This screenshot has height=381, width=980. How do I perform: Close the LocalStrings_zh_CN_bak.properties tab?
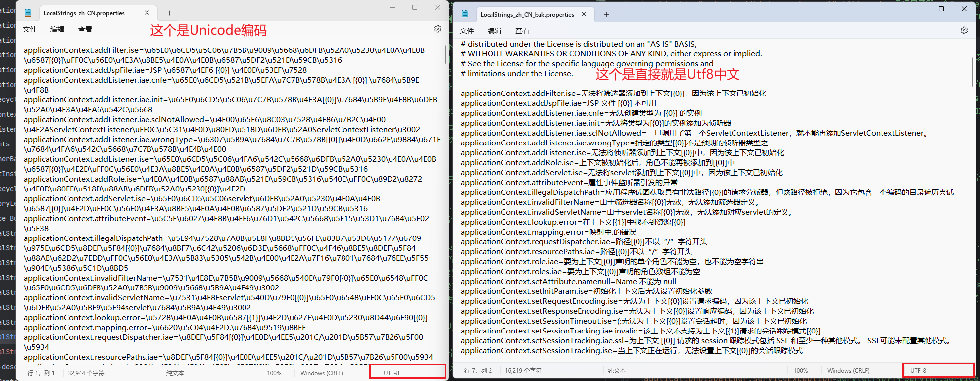pos(584,14)
